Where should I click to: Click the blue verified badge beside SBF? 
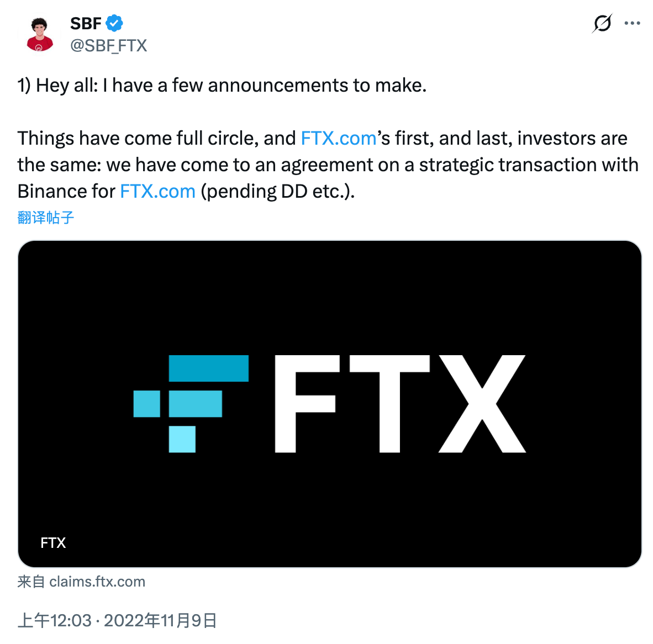(x=114, y=23)
